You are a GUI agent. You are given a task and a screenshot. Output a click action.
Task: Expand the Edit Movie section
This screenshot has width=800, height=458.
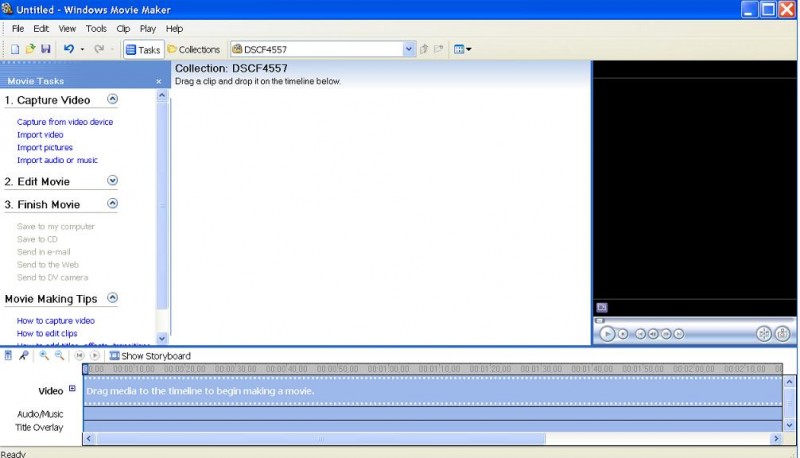tap(112, 181)
